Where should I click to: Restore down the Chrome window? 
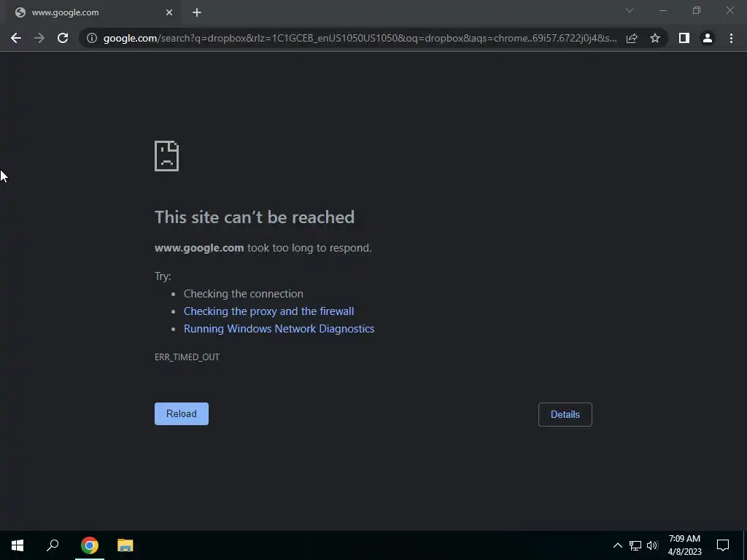click(x=697, y=10)
